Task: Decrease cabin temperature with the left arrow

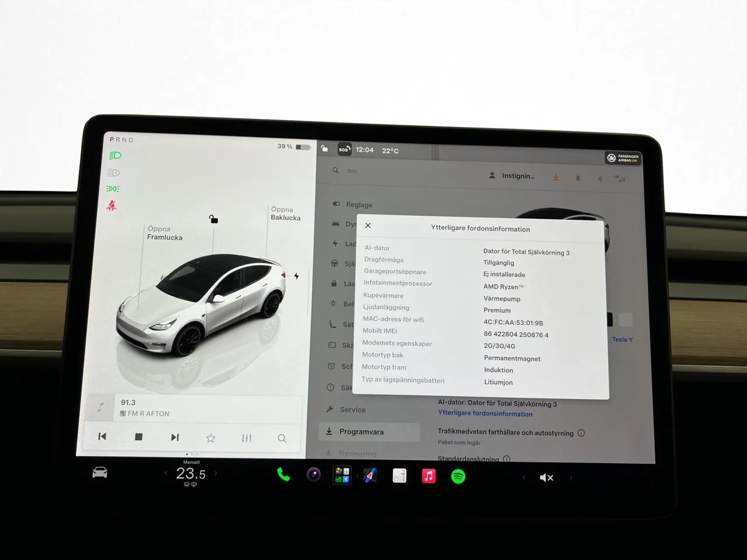Action: (x=166, y=473)
